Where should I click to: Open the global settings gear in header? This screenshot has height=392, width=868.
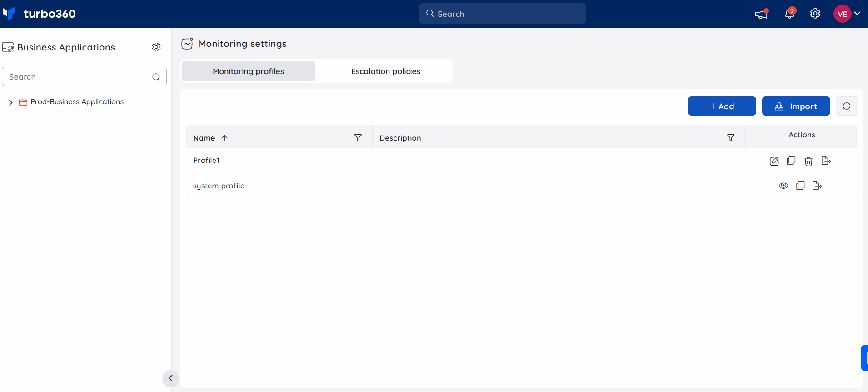[815, 14]
